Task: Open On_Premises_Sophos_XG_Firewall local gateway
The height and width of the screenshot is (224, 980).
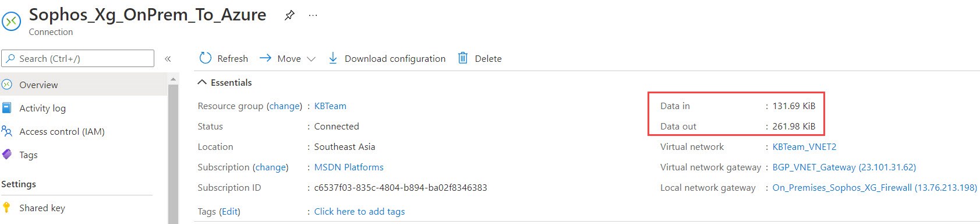Action: (875, 187)
